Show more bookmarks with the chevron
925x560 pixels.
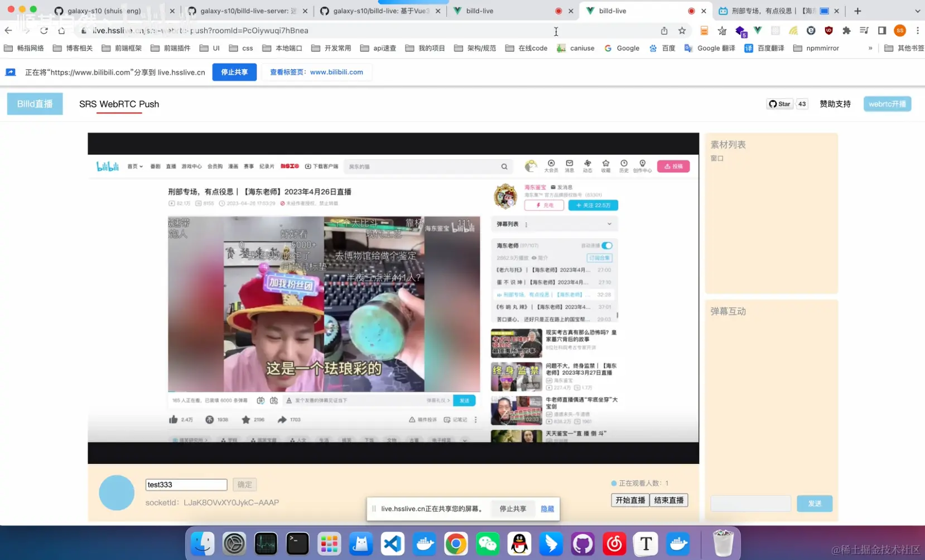(870, 49)
